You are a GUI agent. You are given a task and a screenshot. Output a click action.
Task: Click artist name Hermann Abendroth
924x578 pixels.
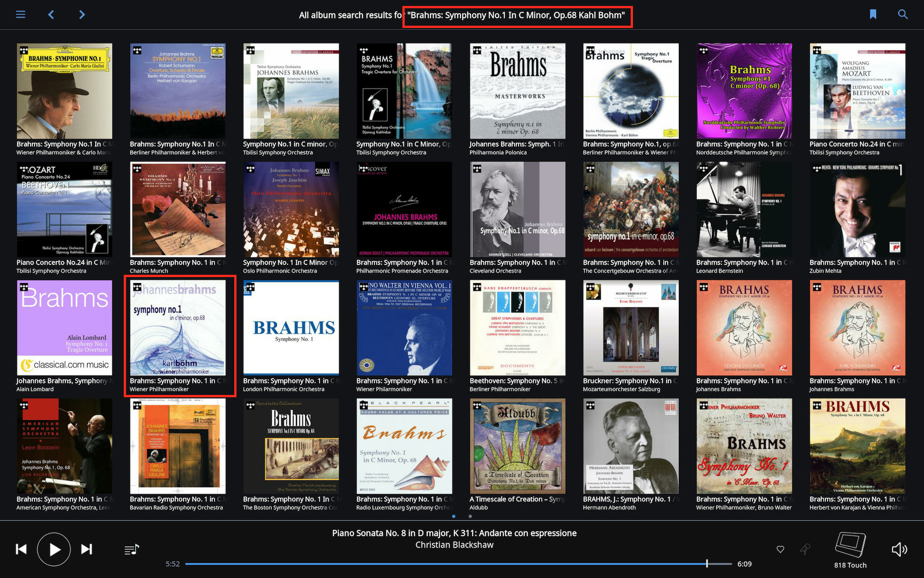click(x=609, y=508)
